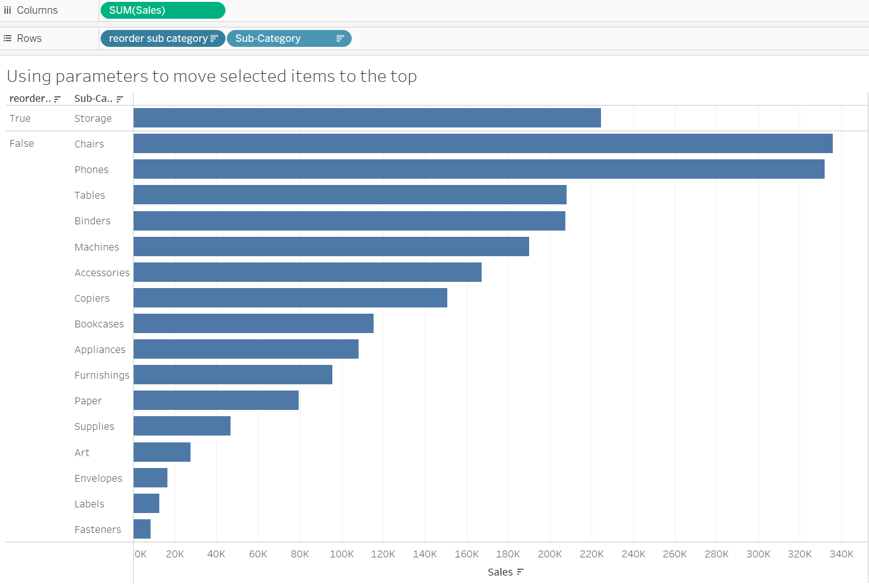Select the Chairs row label
This screenshot has height=588, width=869.
tap(89, 144)
